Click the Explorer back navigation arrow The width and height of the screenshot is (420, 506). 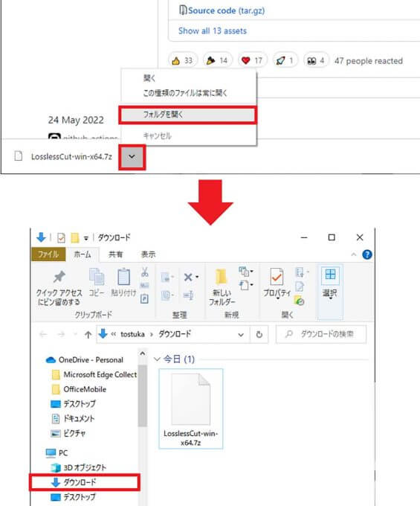tap(43, 334)
